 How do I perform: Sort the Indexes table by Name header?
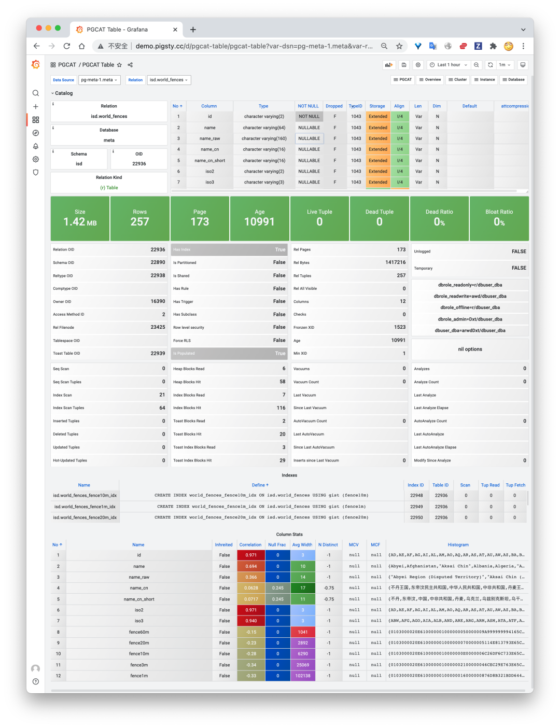[x=84, y=485]
